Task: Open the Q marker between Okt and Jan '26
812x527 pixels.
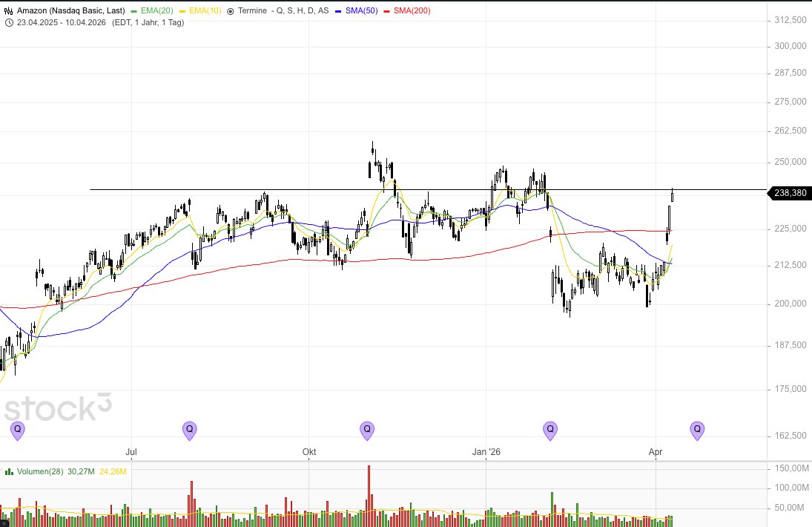Action: coord(367,430)
